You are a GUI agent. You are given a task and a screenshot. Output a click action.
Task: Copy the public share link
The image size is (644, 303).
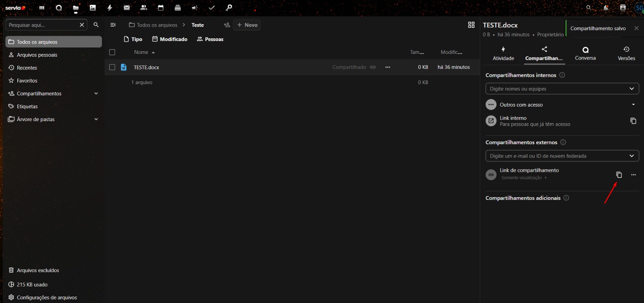click(619, 175)
